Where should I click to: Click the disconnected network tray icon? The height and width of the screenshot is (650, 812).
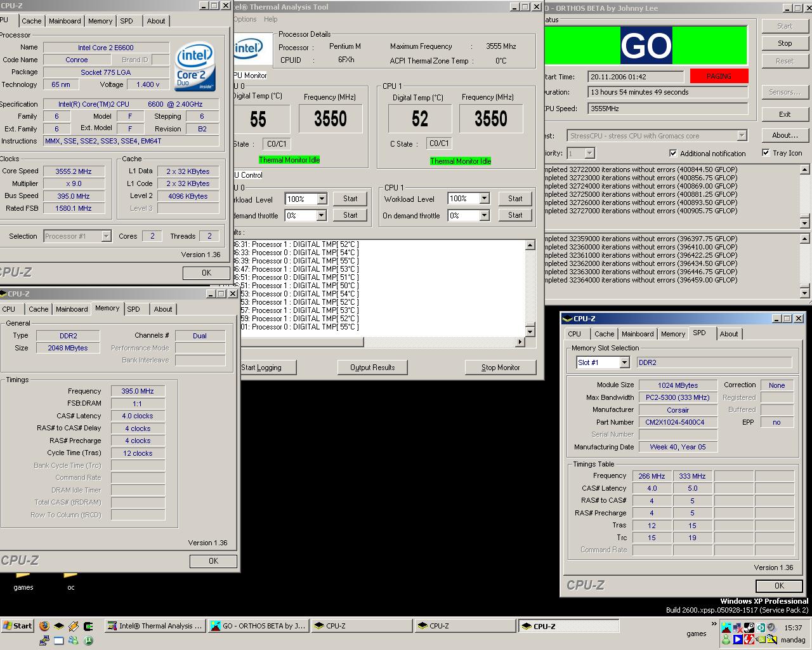tap(738, 628)
